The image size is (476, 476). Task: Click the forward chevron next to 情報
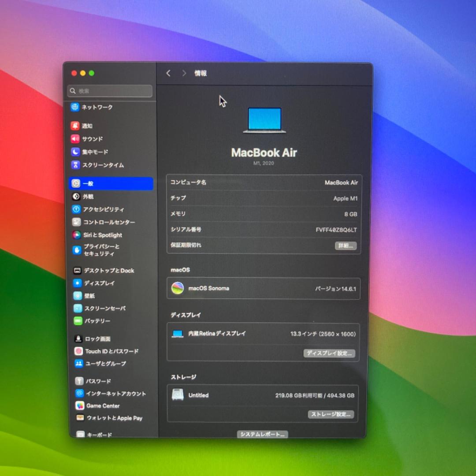pyautogui.click(x=184, y=73)
